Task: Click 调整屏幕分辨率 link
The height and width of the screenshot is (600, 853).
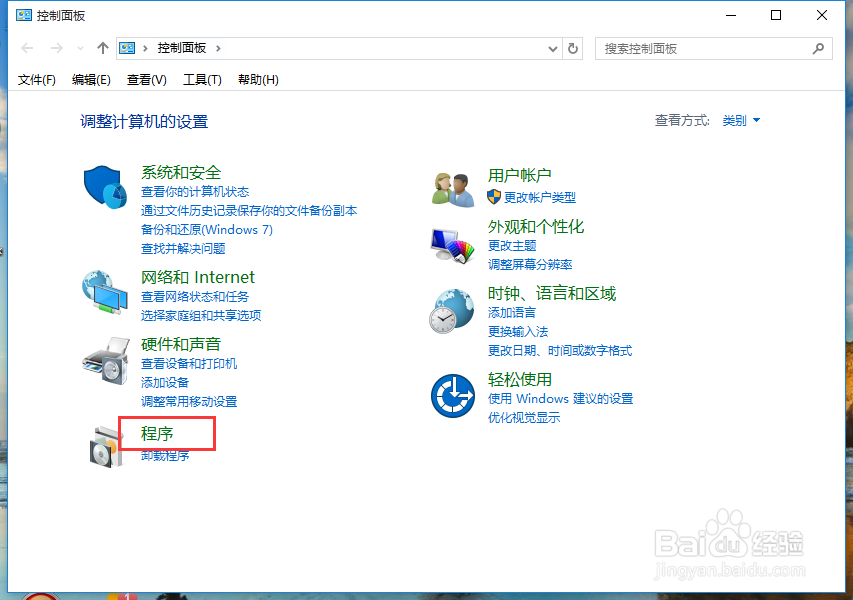Action: click(x=530, y=264)
